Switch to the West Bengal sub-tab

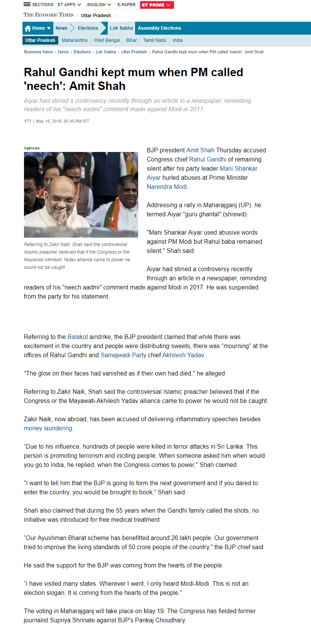coord(107,40)
